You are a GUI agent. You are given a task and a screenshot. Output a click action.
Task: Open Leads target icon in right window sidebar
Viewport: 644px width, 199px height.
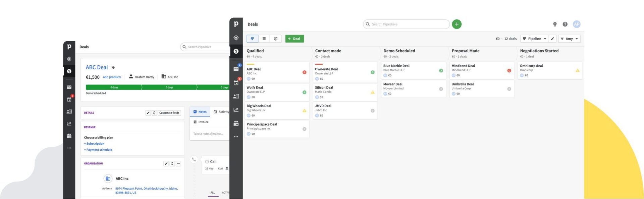click(236, 38)
